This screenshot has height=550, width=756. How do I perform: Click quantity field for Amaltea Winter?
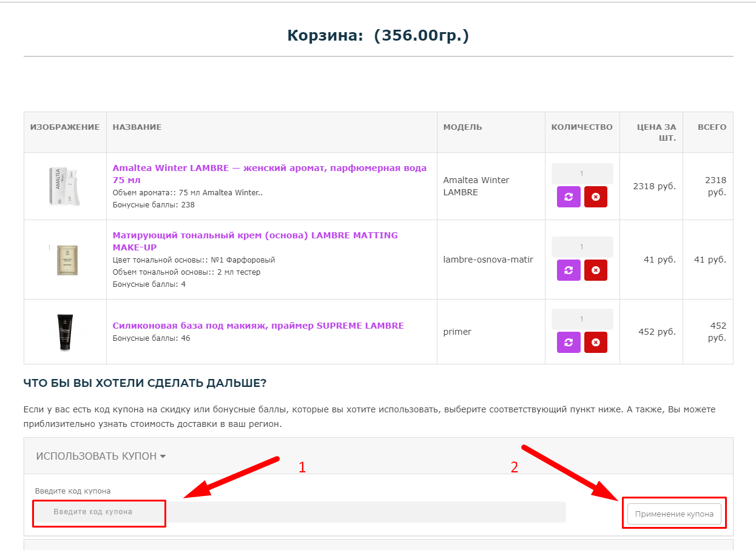tap(582, 173)
